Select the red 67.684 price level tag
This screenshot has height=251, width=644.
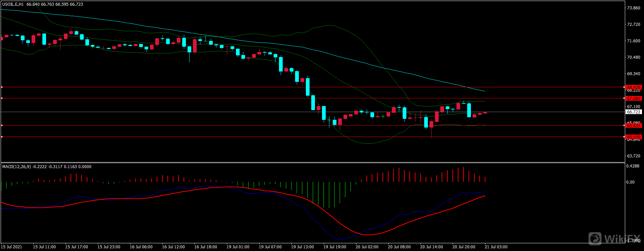click(x=634, y=98)
